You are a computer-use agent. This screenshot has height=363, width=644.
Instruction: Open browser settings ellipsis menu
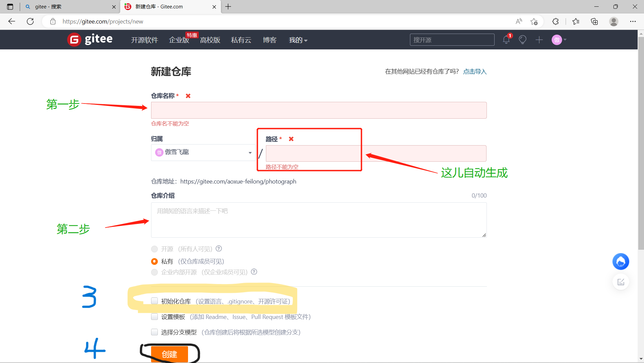click(x=633, y=22)
